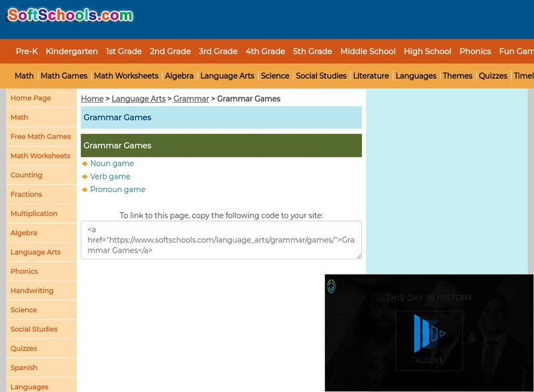
Task: Select 3rd Grade in top navigation
Action: pos(218,51)
